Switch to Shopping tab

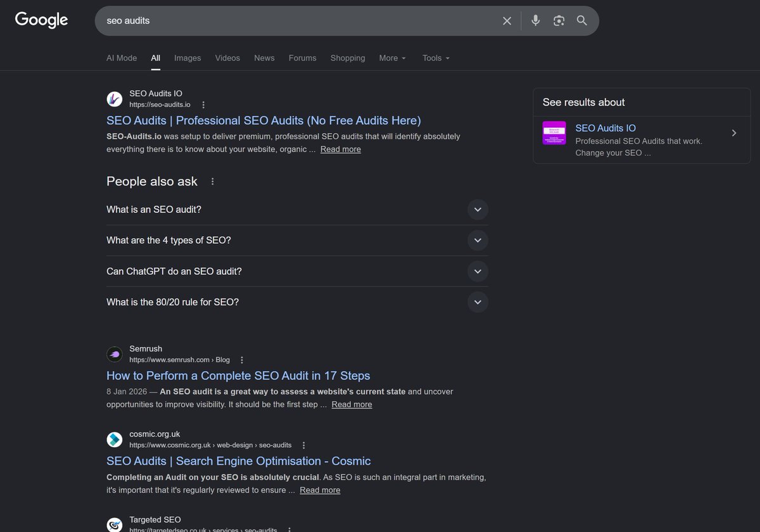(x=348, y=58)
